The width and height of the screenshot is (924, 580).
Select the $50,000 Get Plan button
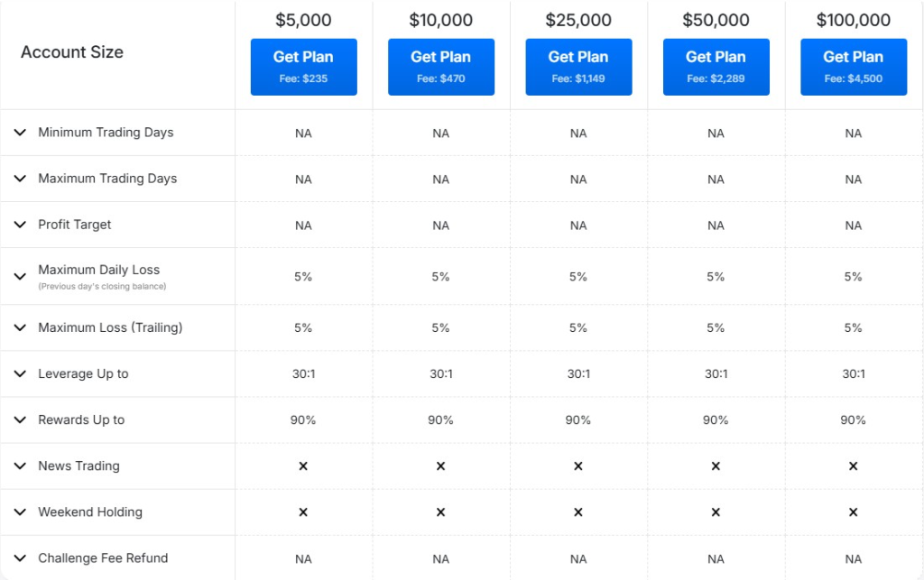716,67
